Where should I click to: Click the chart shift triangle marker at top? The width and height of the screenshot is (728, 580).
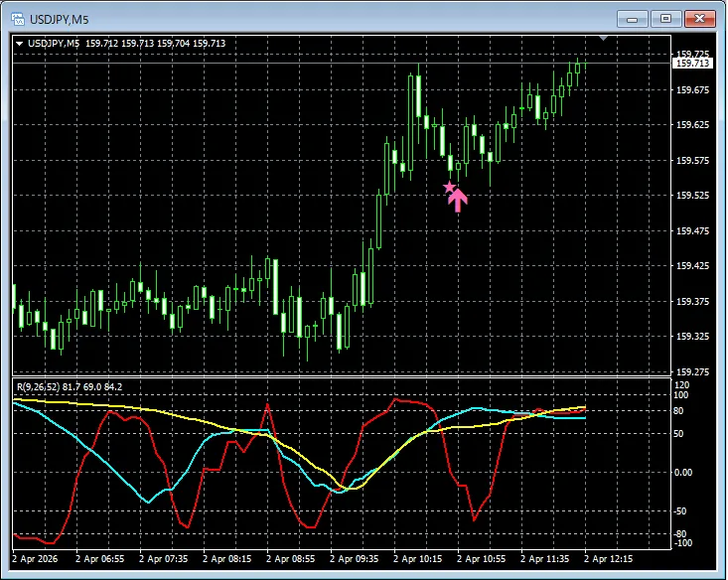pyautogui.click(x=603, y=38)
